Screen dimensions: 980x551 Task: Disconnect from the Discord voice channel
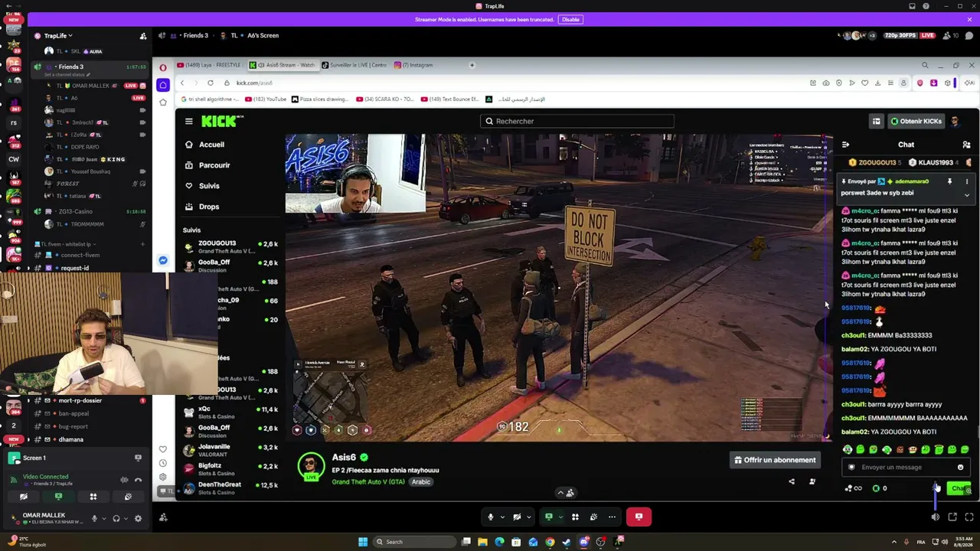pyautogui.click(x=138, y=481)
